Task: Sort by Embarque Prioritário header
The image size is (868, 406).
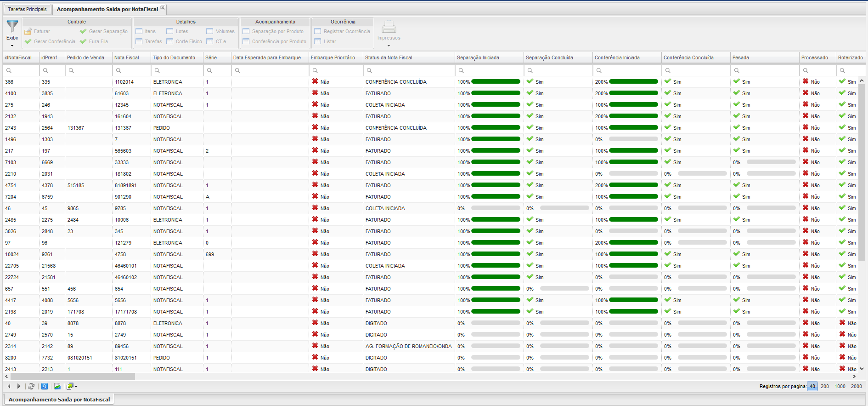Action: [x=336, y=57]
